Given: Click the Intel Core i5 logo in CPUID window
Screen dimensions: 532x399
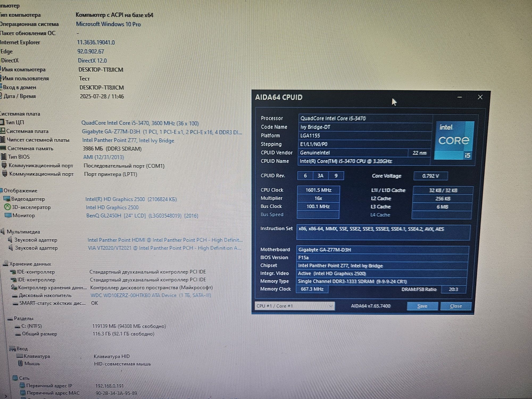Looking at the screenshot, I should coord(454,140).
